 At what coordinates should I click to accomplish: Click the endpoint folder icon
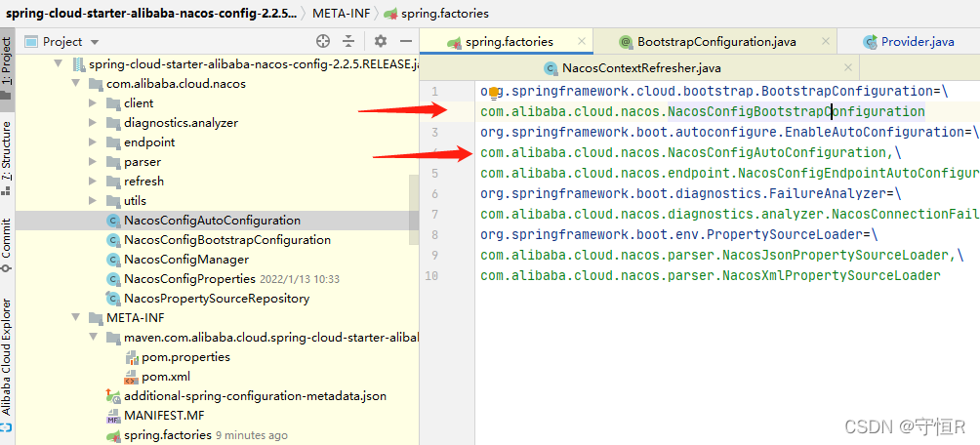(113, 142)
